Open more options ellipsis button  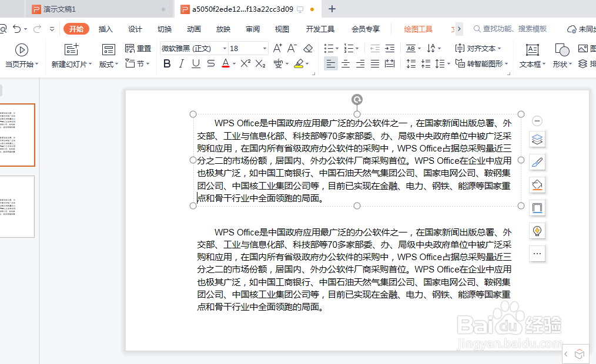tap(537, 254)
